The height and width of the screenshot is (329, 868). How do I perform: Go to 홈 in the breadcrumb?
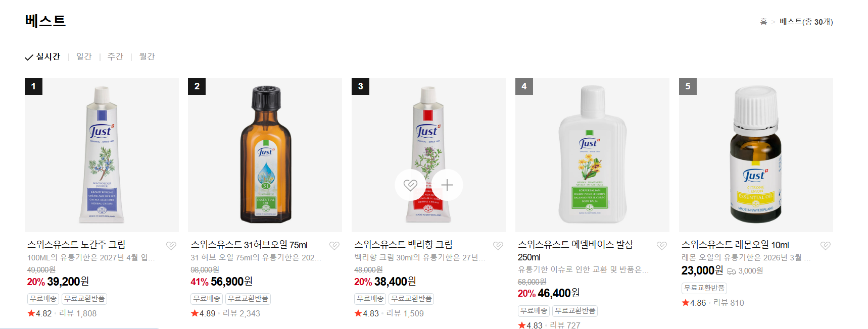763,22
